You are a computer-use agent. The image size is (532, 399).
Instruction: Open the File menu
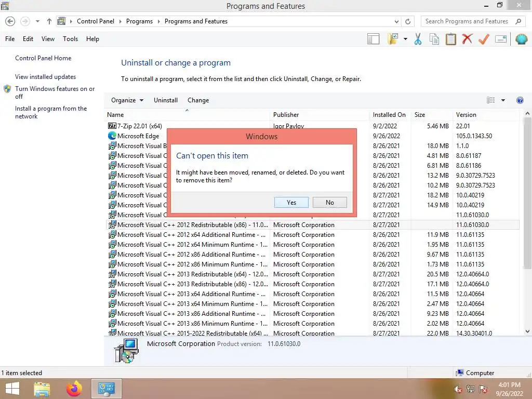pyautogui.click(x=10, y=39)
